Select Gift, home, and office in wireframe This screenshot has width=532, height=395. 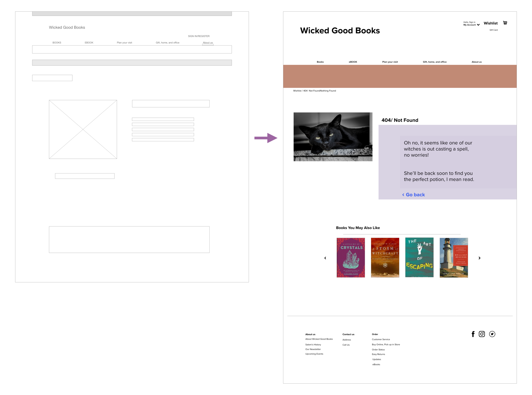pos(167,43)
